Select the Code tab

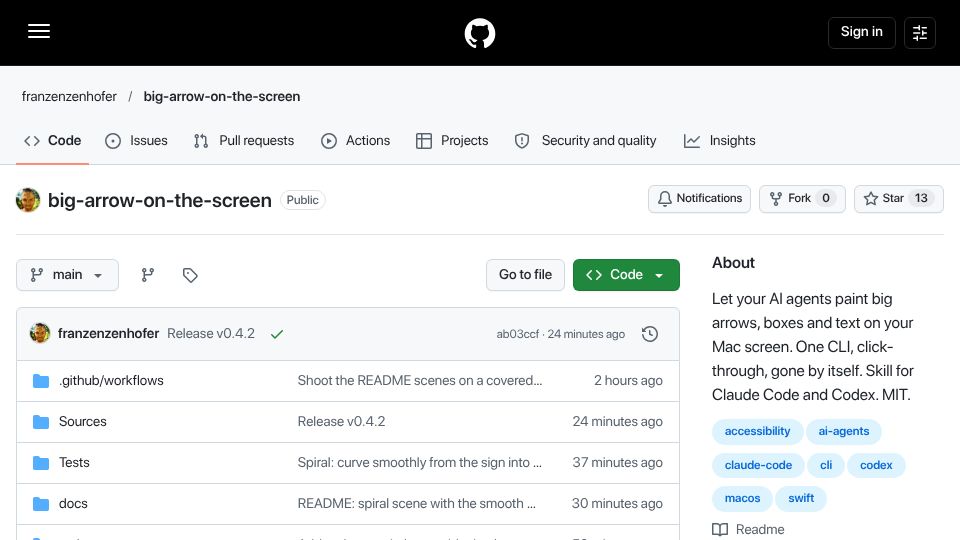coord(53,141)
